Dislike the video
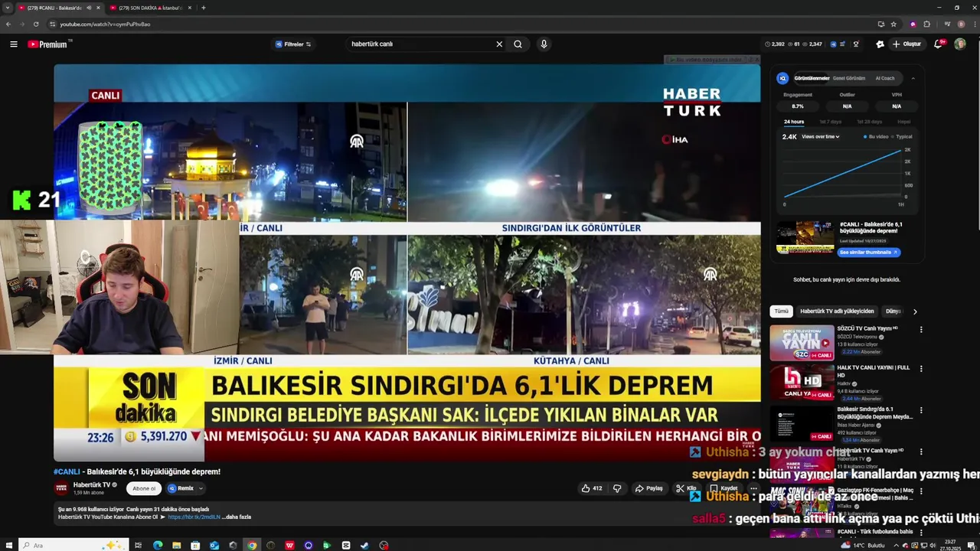This screenshot has height=551, width=980. (617, 488)
